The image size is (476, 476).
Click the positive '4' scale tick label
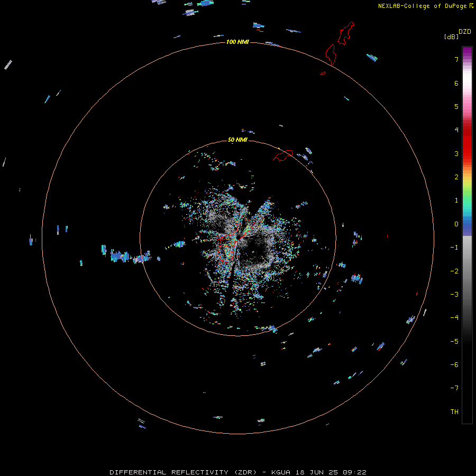[x=456, y=130]
